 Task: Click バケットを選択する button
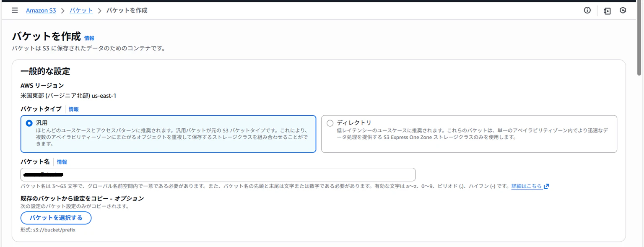(x=56, y=218)
